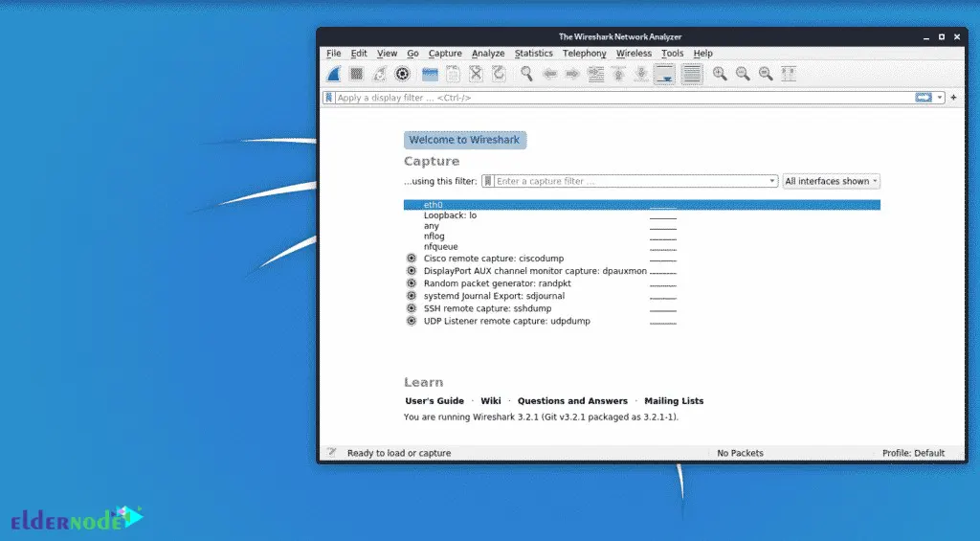Open capture filter dropdown arrow
The width and height of the screenshot is (980, 541).
tap(772, 181)
